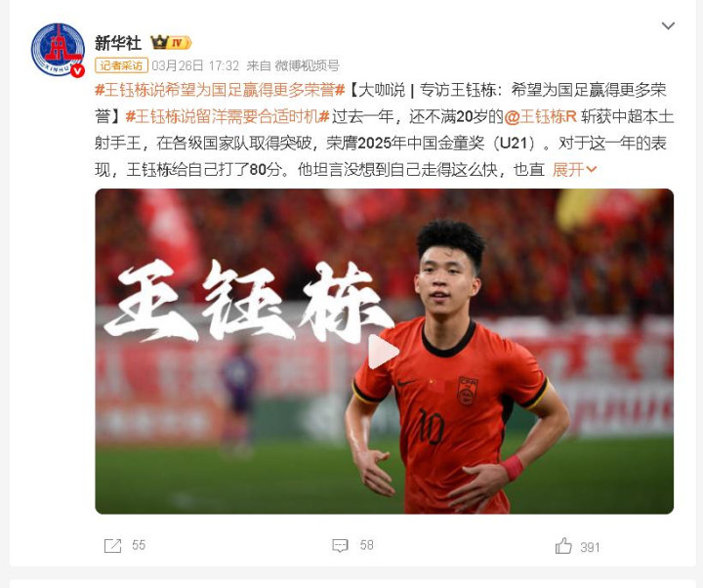Open the Xinhua profile avatar

click(58, 50)
